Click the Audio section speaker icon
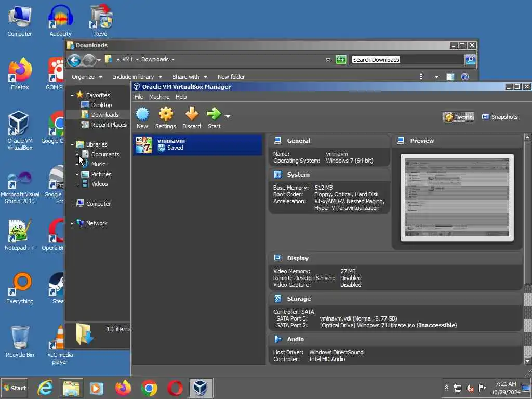The image size is (532, 399). point(278,339)
